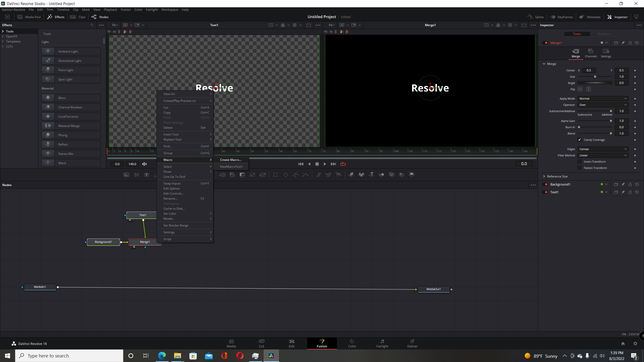The height and width of the screenshot is (362, 644).
Task: Select NewMacroTest1 from Macro submenu
Action: [x=231, y=167]
